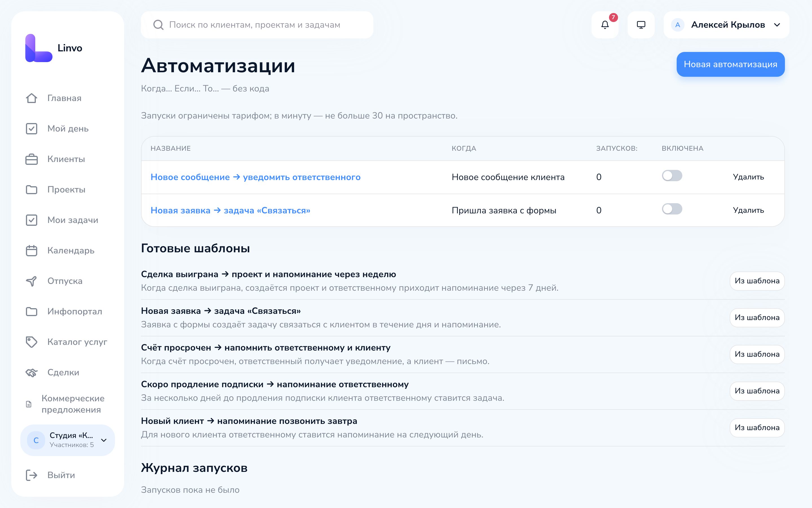Image resolution: width=812 pixels, height=508 pixels.
Task: Click the paper-plane icon beside Отпуска
Action: point(32,281)
